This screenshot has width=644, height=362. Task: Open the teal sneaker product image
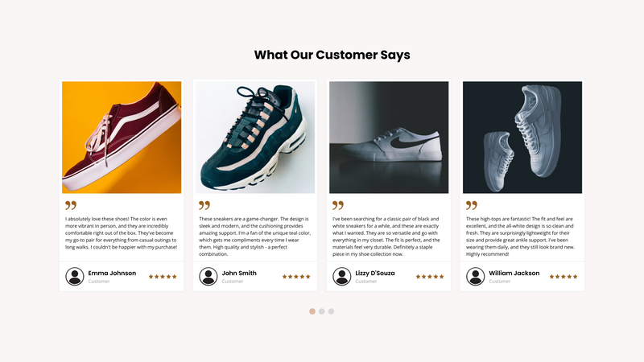coord(255,137)
